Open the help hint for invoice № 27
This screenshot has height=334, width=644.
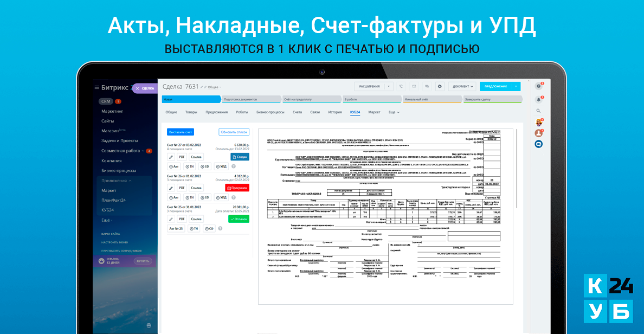click(x=234, y=166)
